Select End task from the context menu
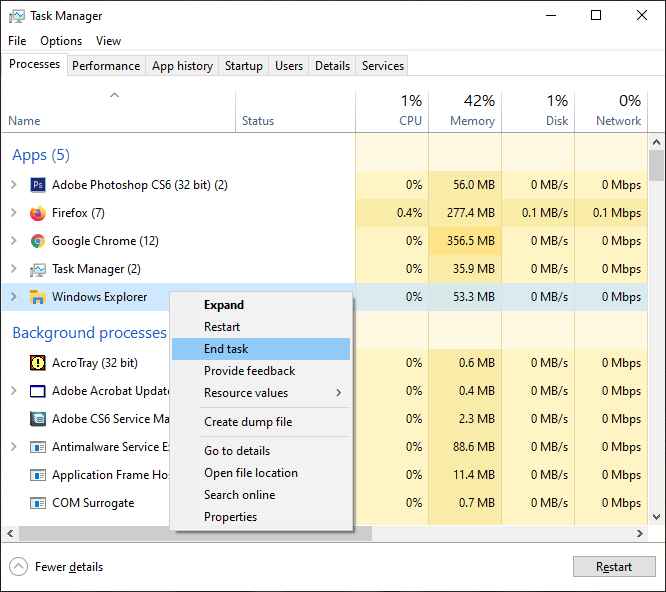 261,349
